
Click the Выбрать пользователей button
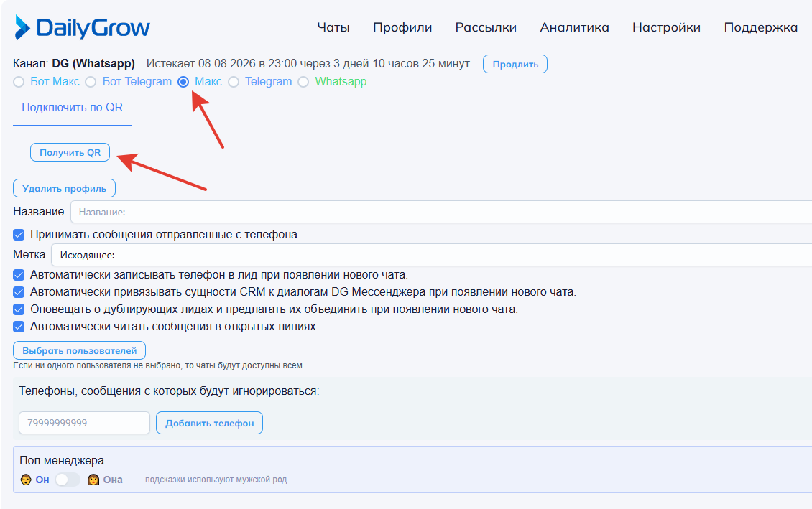click(x=79, y=351)
